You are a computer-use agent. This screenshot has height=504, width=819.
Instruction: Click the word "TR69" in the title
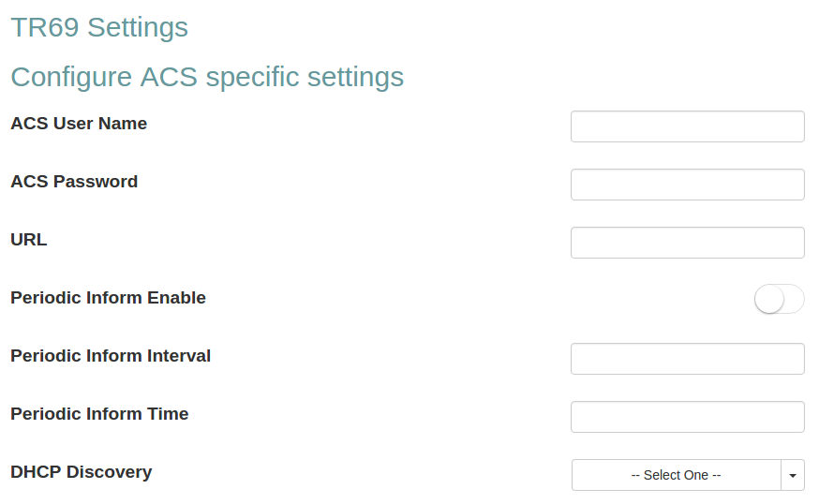[x=45, y=27]
